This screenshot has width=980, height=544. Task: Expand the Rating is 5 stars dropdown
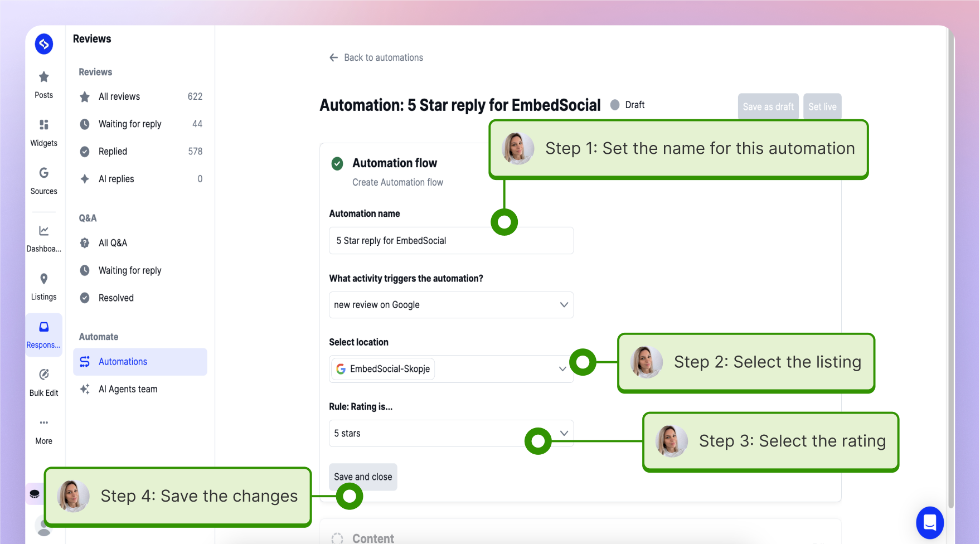[x=451, y=434]
